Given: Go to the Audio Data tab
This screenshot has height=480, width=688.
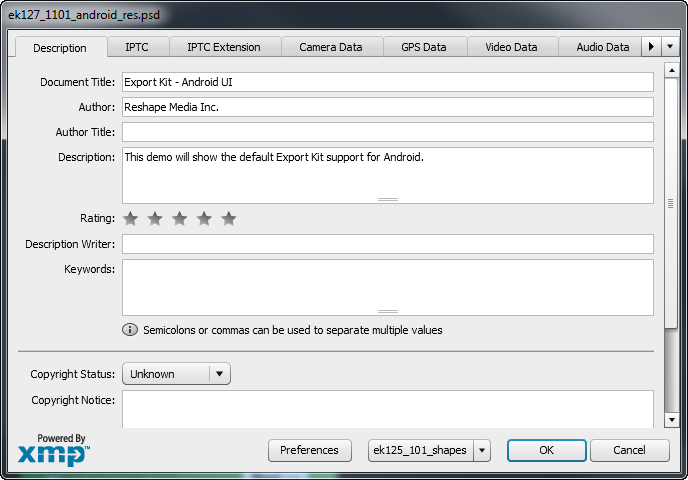Looking at the screenshot, I should [602, 47].
